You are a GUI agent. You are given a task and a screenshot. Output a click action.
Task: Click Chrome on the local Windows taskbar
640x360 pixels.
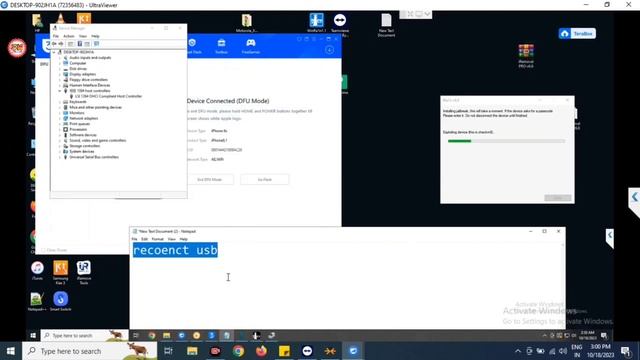point(238,351)
